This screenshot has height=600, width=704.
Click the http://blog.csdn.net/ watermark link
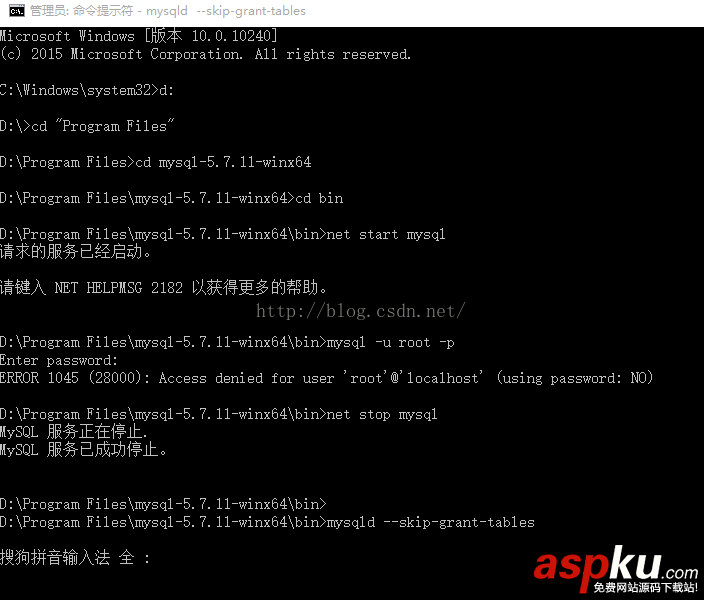[x=360, y=311]
